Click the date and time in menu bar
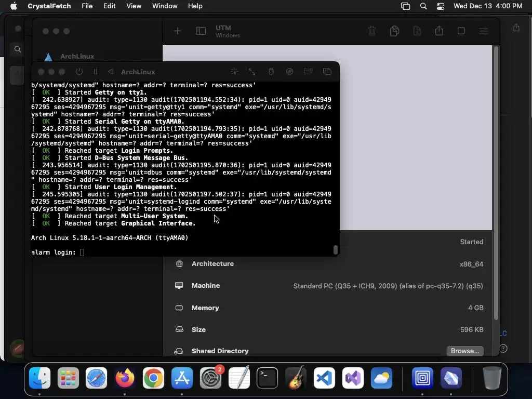Screen dimensions: 532x399 click(488, 6)
